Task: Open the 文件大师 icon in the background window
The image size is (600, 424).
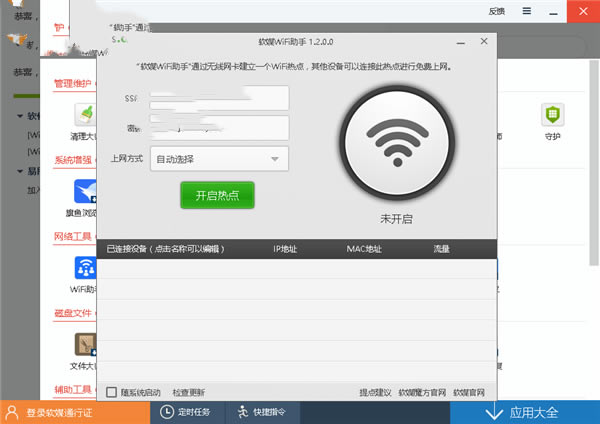Action: click(x=86, y=344)
